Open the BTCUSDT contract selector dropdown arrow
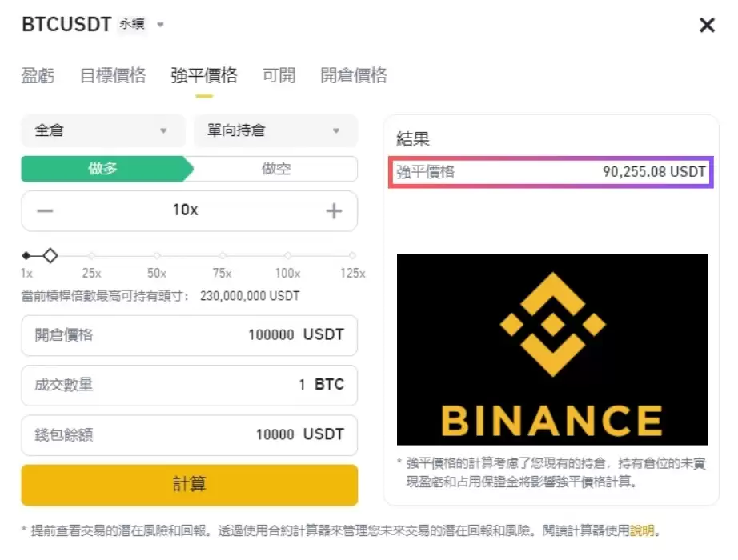Image resolution: width=738 pixels, height=560 pixels. tap(161, 25)
